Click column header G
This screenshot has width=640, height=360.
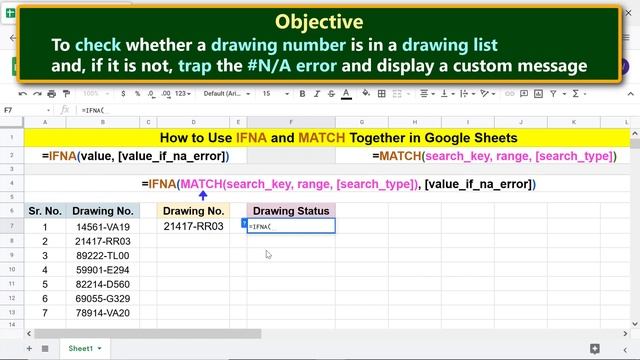362,122
